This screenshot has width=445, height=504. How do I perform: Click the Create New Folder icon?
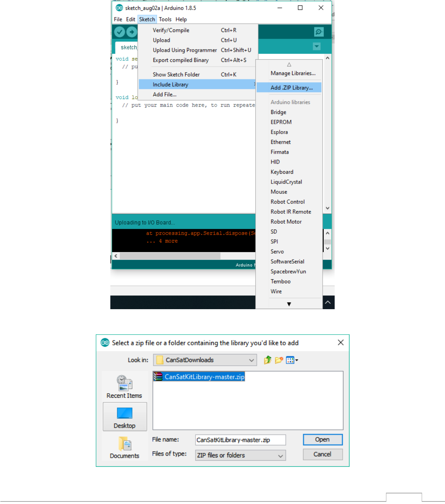[279, 360]
